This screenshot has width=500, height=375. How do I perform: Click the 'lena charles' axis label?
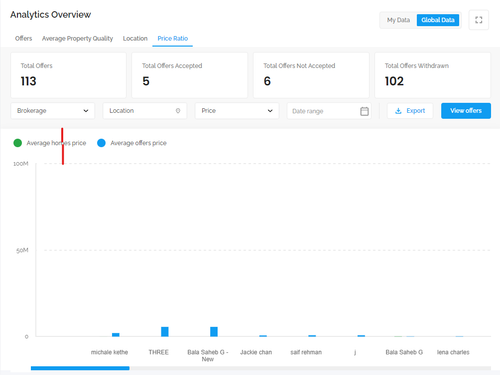pyautogui.click(x=453, y=352)
